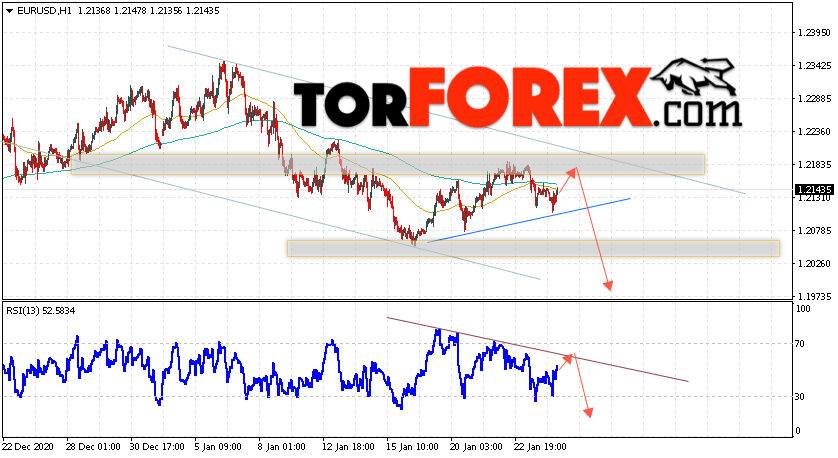This screenshot has width=838, height=458.
Task: Click the 5 Jan 09:00 time label
Action: pos(218,446)
